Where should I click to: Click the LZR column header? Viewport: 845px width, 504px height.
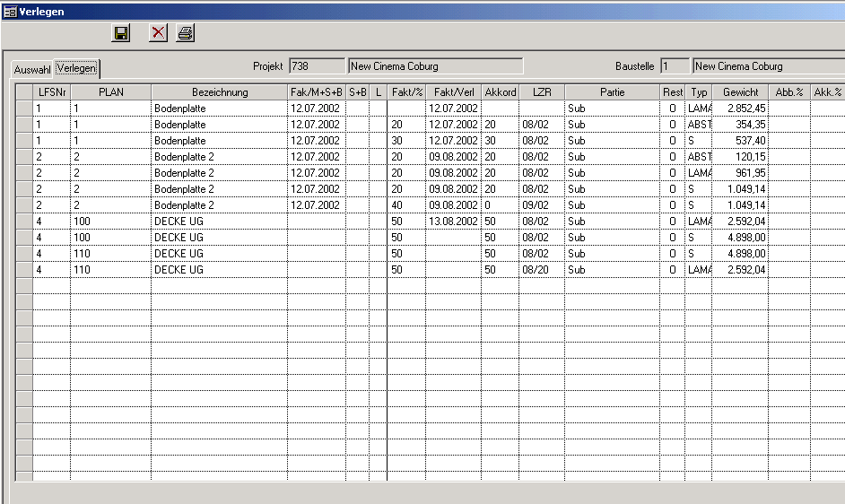pyautogui.click(x=541, y=92)
